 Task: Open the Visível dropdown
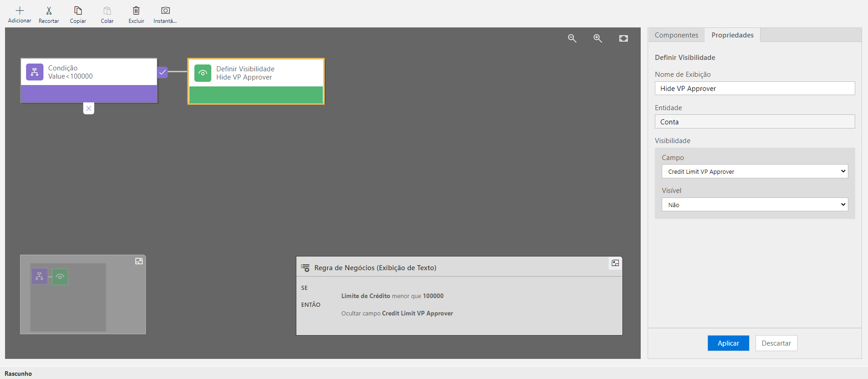coord(755,204)
